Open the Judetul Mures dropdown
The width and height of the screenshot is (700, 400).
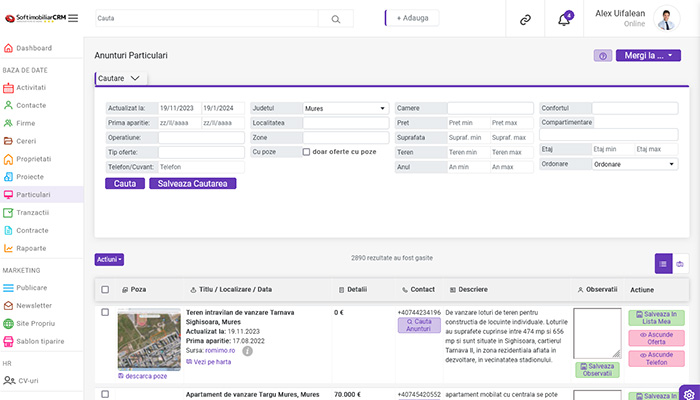(x=345, y=108)
